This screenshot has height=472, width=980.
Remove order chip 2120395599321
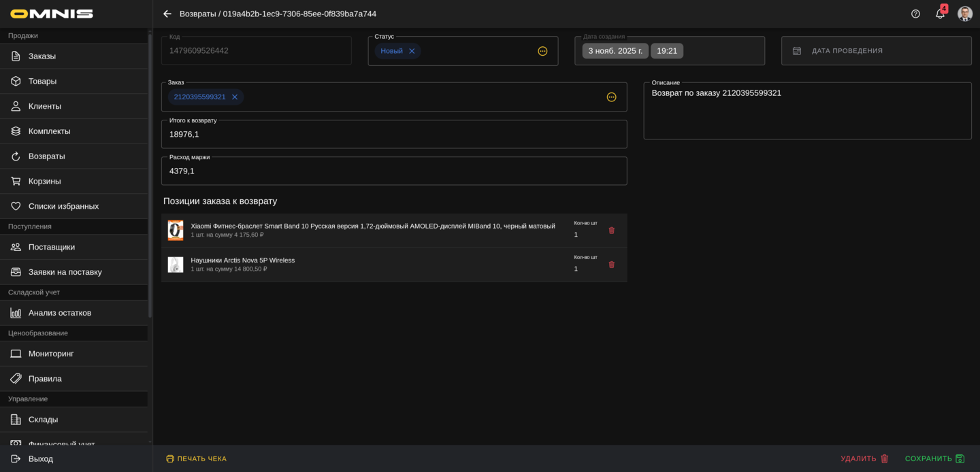[235, 97]
